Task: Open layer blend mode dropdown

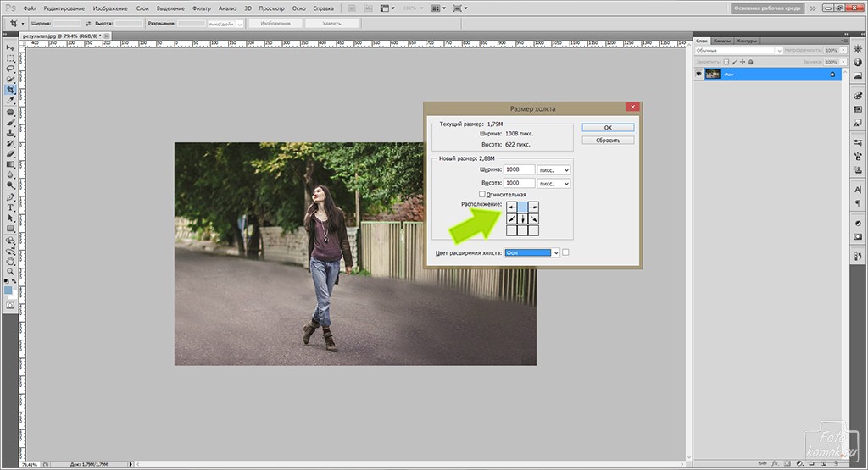Action: click(738, 50)
